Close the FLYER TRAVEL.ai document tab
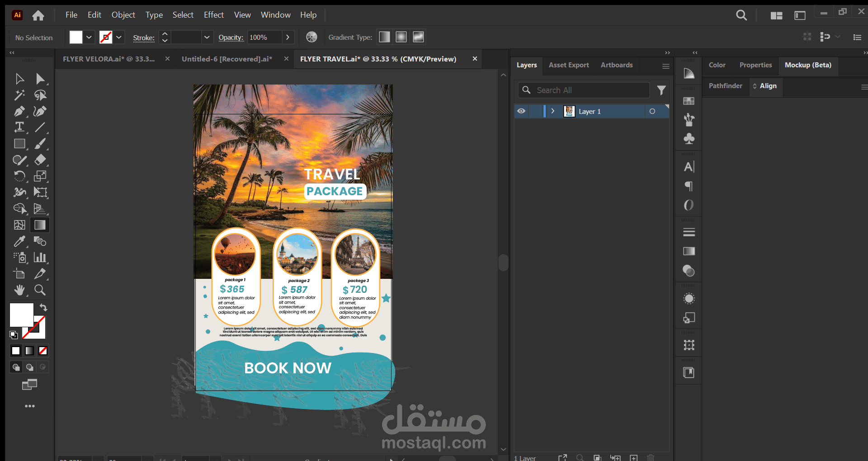 click(x=475, y=59)
